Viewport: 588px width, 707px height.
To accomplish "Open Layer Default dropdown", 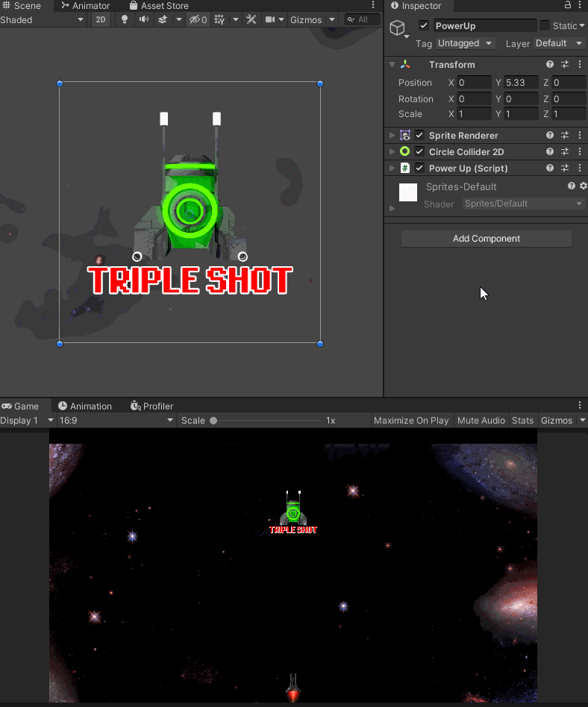I will [559, 43].
